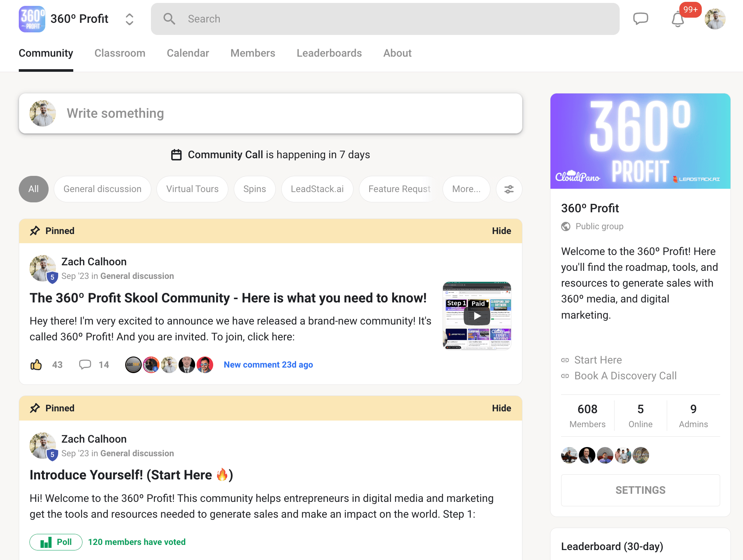Open the Leaderboards tab
Image resolution: width=743 pixels, height=560 pixels.
click(x=329, y=53)
